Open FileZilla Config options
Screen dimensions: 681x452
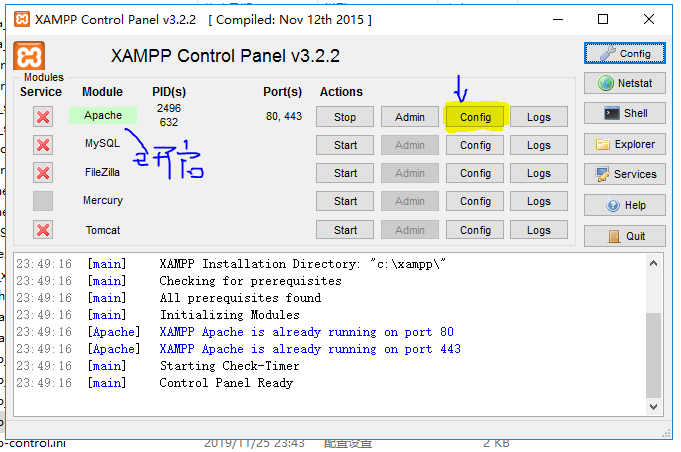pos(475,173)
